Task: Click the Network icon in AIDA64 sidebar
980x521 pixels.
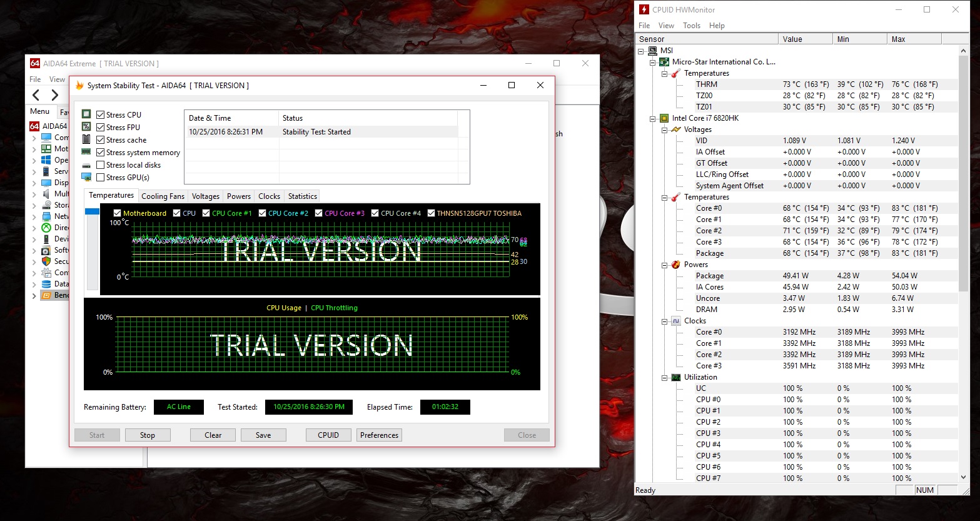Action: click(x=46, y=216)
